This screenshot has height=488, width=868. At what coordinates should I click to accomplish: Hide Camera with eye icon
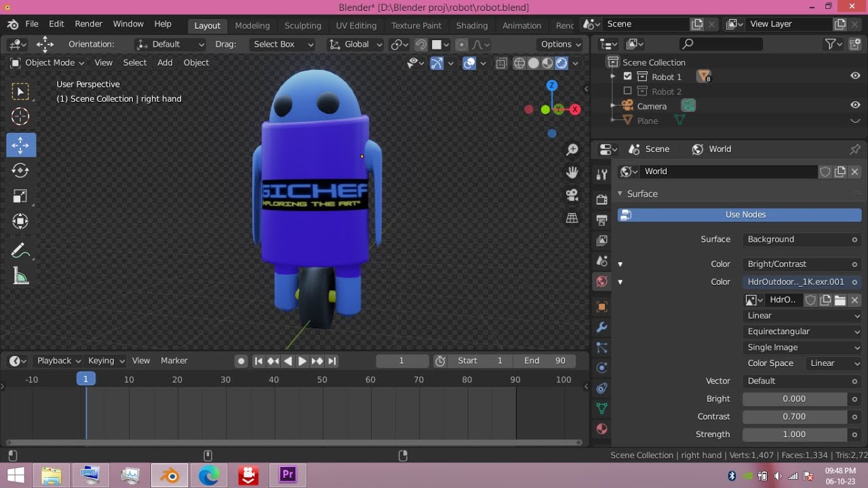pyautogui.click(x=855, y=105)
